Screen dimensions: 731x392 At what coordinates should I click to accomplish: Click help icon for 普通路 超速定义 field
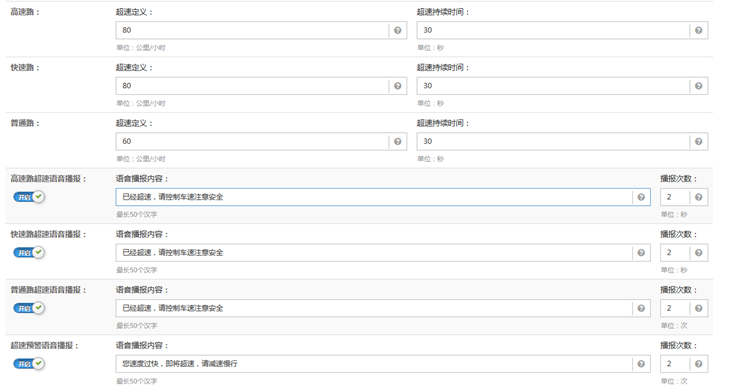(397, 141)
